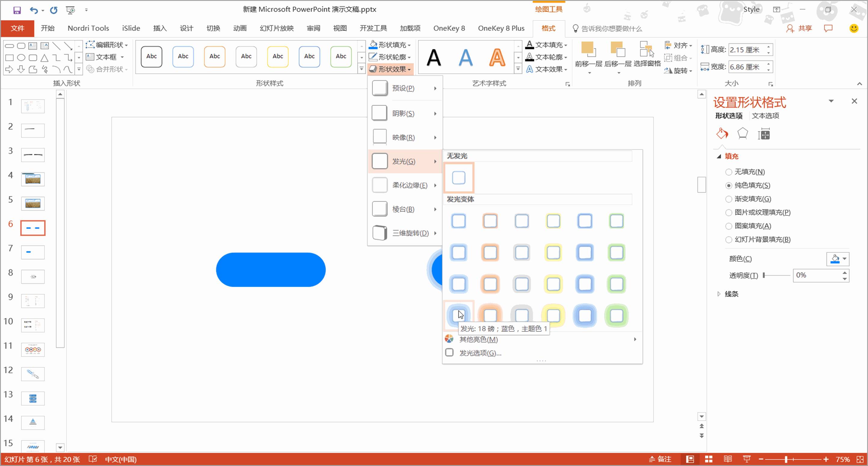Viewport: 868px width, 466px height.
Task: Click Glow Options (发光选项) link
Action: [x=480, y=353]
